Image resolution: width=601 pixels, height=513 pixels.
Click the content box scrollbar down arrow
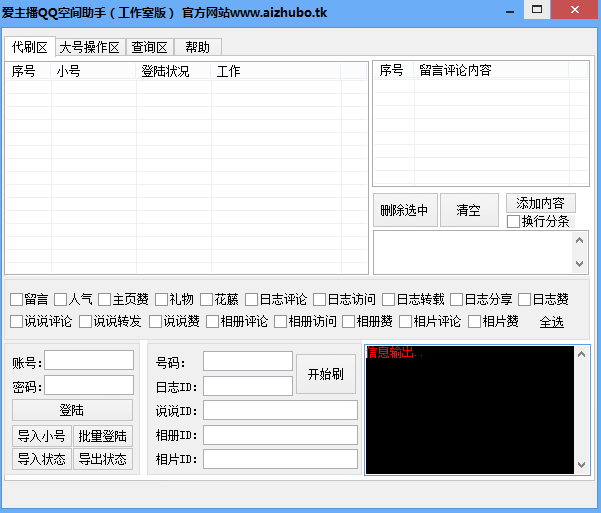(581, 264)
